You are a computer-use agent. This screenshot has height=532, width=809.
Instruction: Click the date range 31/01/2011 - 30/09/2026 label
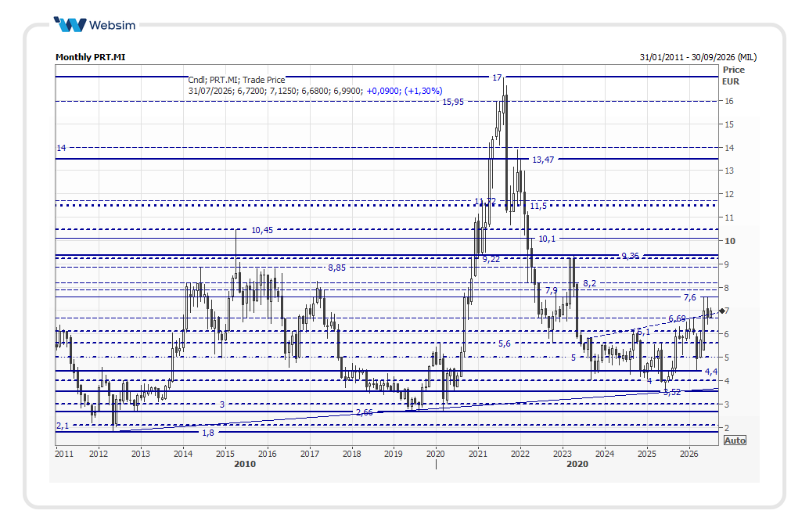[698, 57]
